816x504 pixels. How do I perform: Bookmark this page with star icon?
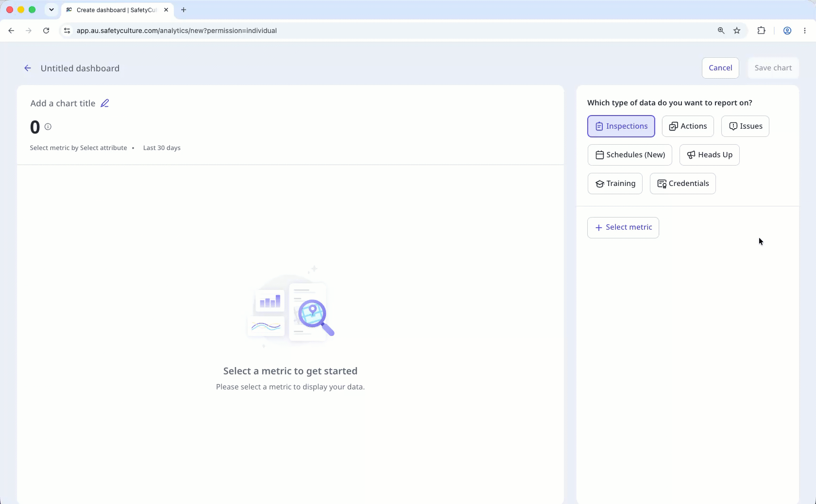tap(737, 31)
